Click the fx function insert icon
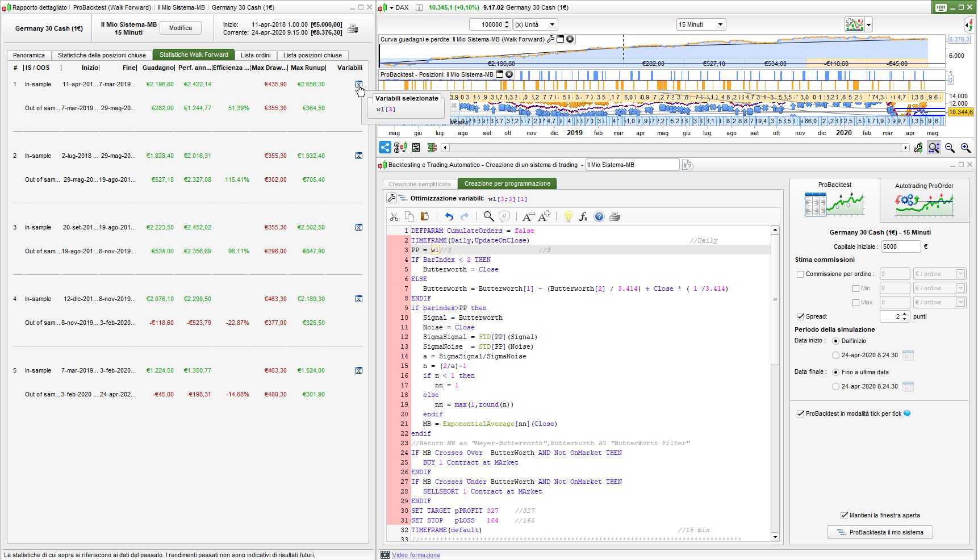This screenshot has height=560, width=978. click(x=583, y=216)
